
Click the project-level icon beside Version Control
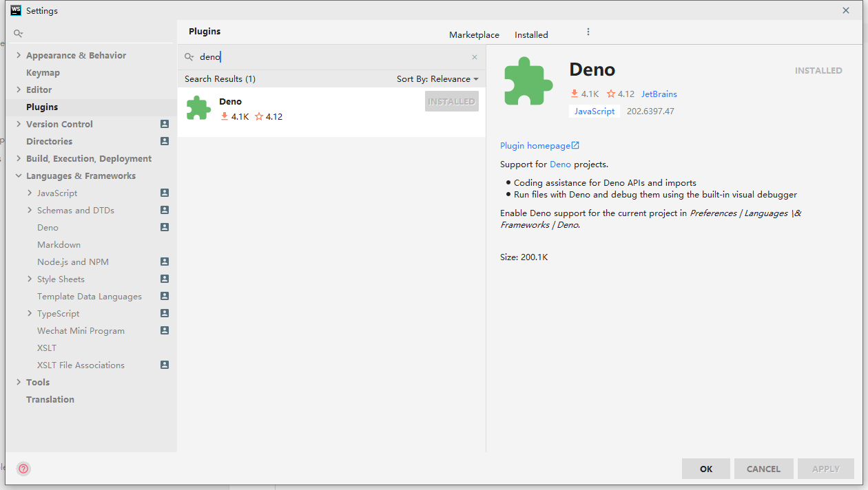point(165,124)
